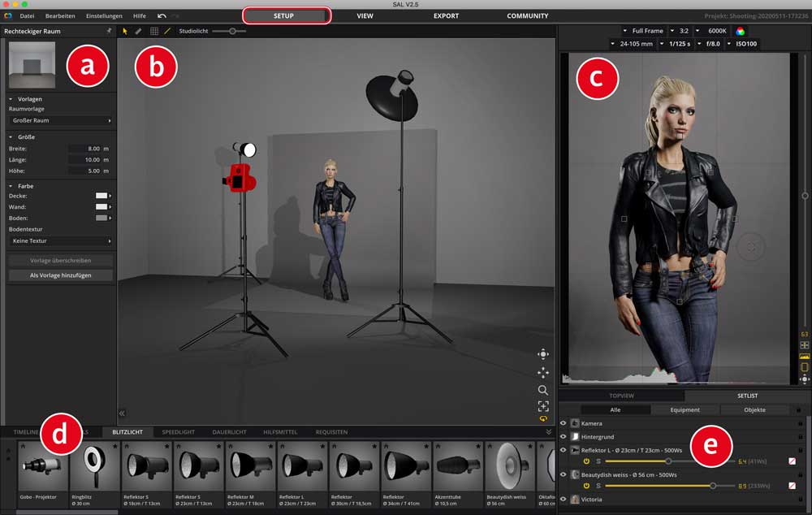
Task: Open the Keine Textur floor dropdown
Action: 61,241
